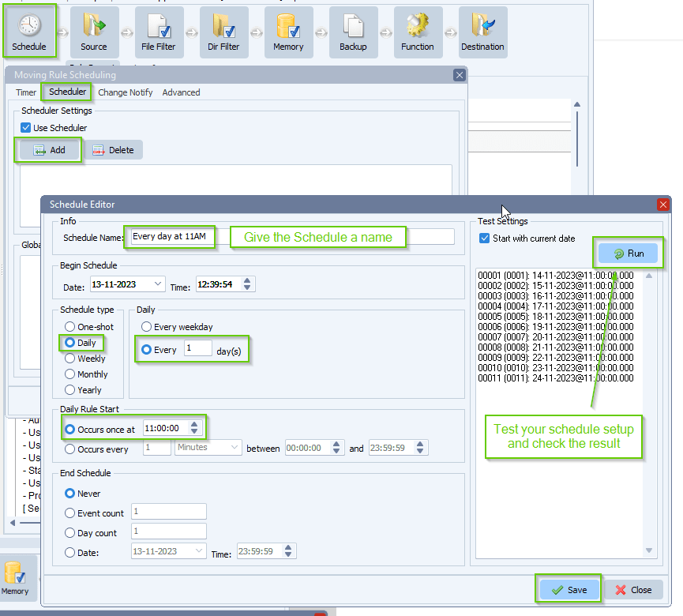The width and height of the screenshot is (683, 616).
Task: Click the Add schedule button
Action: click(49, 150)
